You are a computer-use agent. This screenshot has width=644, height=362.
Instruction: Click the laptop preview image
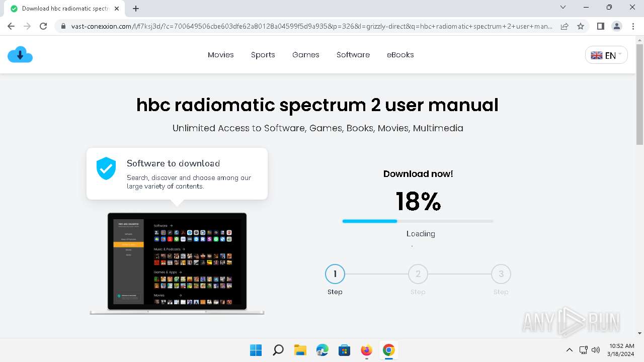coord(177,263)
